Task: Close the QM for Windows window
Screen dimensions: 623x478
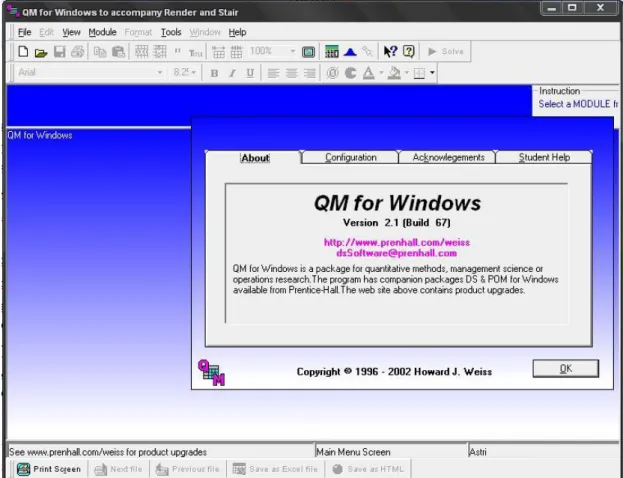Action: (600, 8)
